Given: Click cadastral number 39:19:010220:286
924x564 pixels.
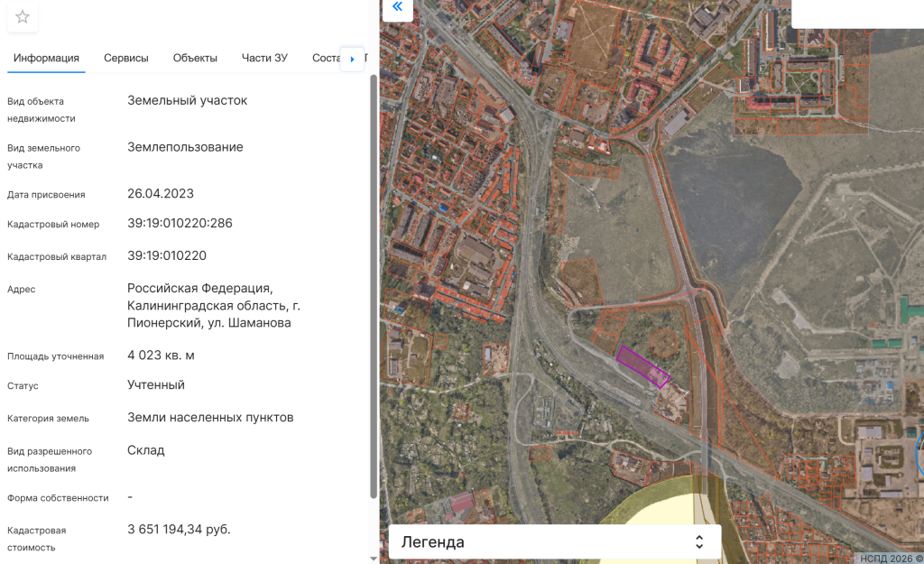Looking at the screenshot, I should pyautogui.click(x=180, y=223).
